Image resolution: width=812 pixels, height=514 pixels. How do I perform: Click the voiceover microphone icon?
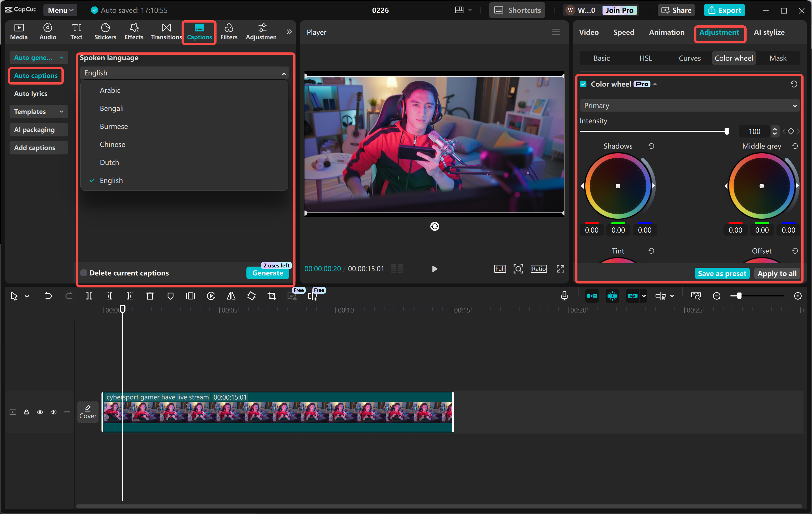tap(564, 296)
